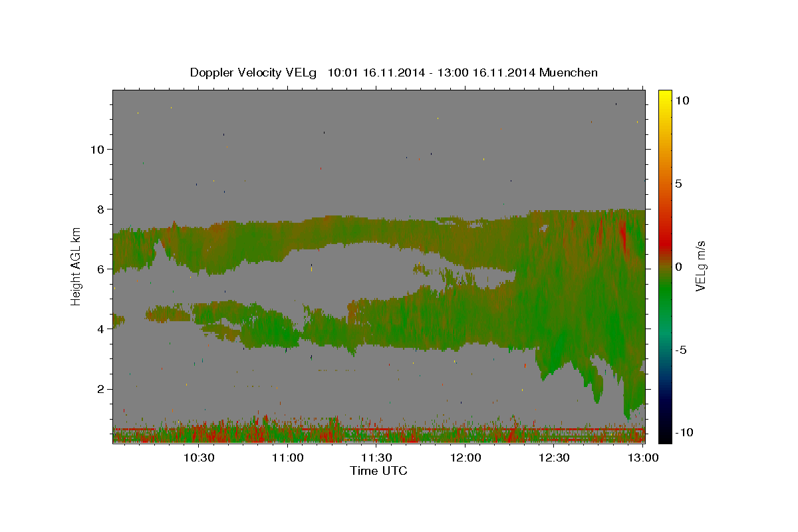This screenshot has width=798, height=532.
Task: Click the height tick label 8
Action: (100, 209)
